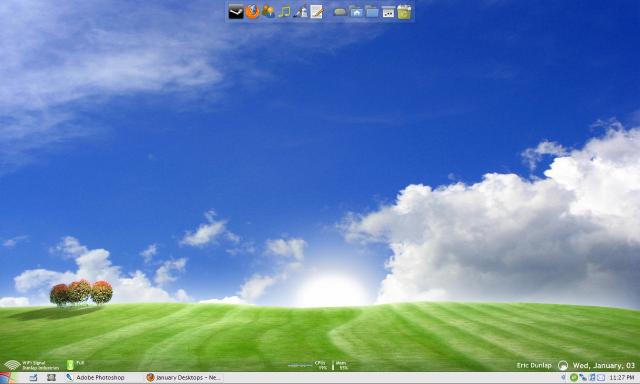Open the green recycle bin in dock
Viewport: 640px width, 384px height.
click(x=404, y=12)
